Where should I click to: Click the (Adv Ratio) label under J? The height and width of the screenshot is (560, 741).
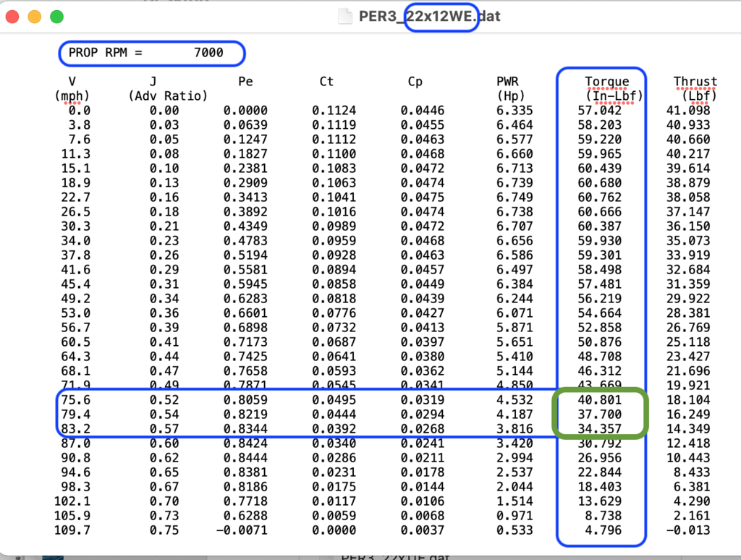coord(168,96)
